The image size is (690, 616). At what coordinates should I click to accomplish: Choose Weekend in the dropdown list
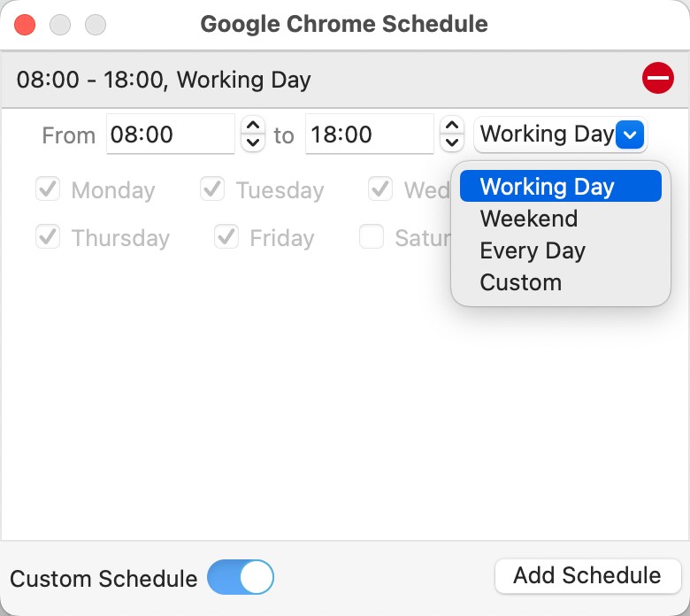[529, 219]
